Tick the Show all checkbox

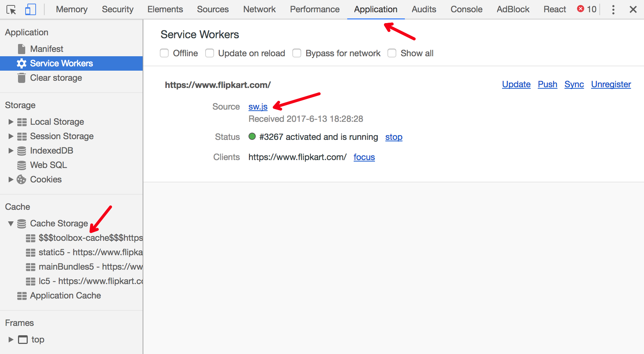tap(392, 53)
